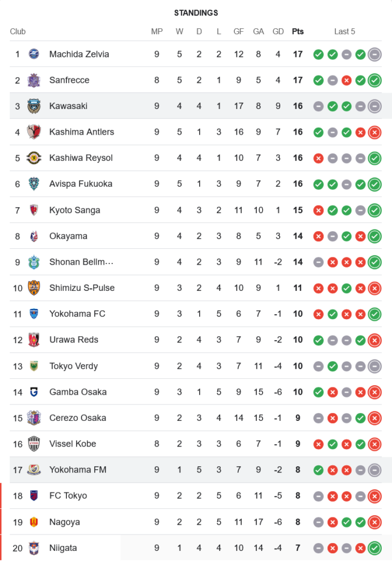Click FC Tokyo's latest loss result icon
This screenshot has height=568, width=392.
click(x=374, y=496)
